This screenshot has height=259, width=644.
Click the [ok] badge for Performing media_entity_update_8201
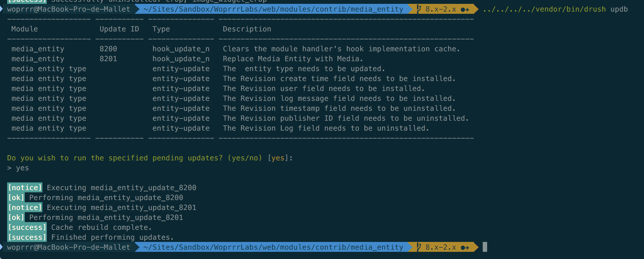(x=16, y=217)
